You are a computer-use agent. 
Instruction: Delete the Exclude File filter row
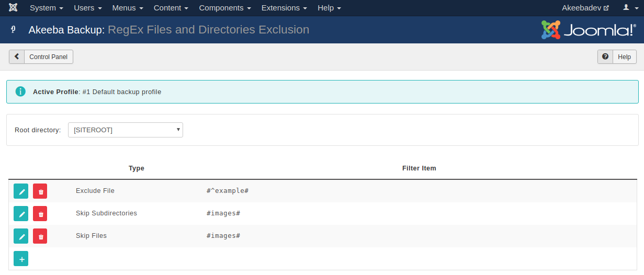click(x=40, y=191)
